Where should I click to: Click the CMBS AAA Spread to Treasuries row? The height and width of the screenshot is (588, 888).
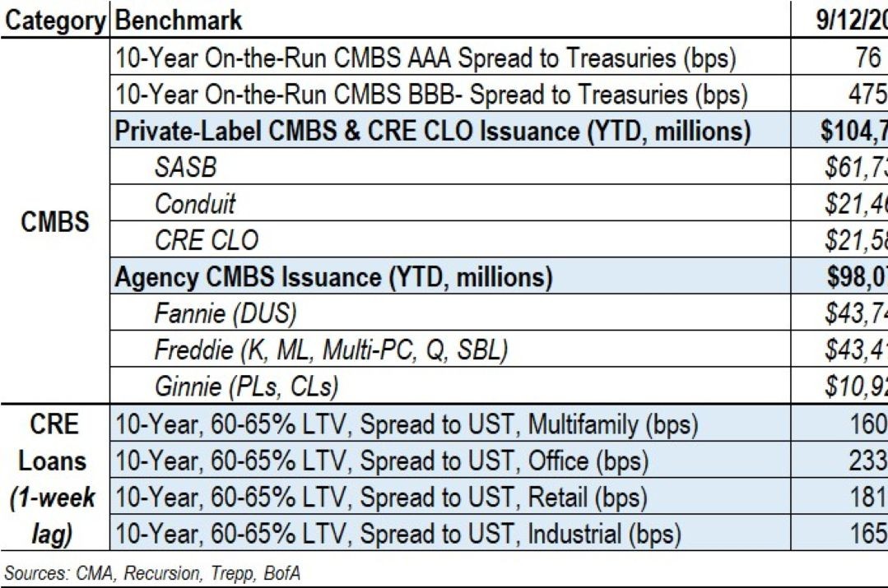425,58
